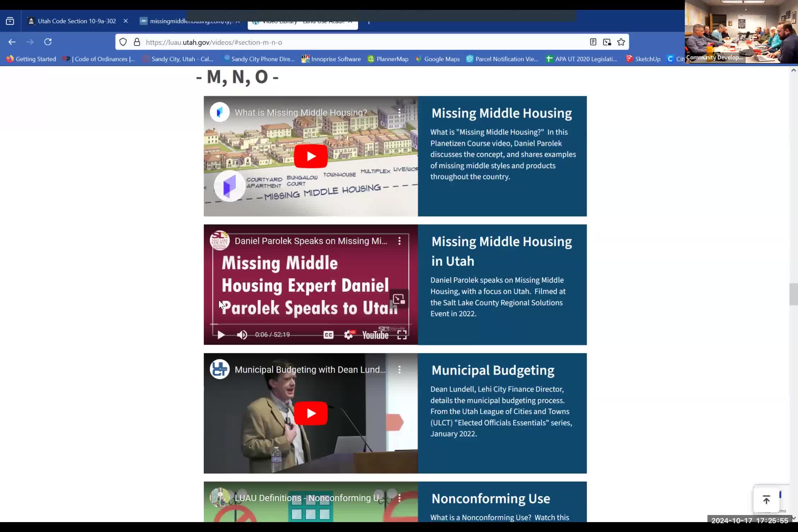Bookmark this page with the star icon
The height and width of the screenshot is (532, 798).
pyautogui.click(x=621, y=42)
